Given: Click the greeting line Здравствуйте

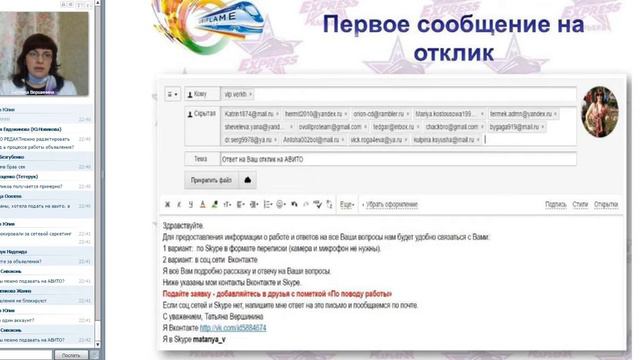Looking at the screenshot, I should click(183, 225).
